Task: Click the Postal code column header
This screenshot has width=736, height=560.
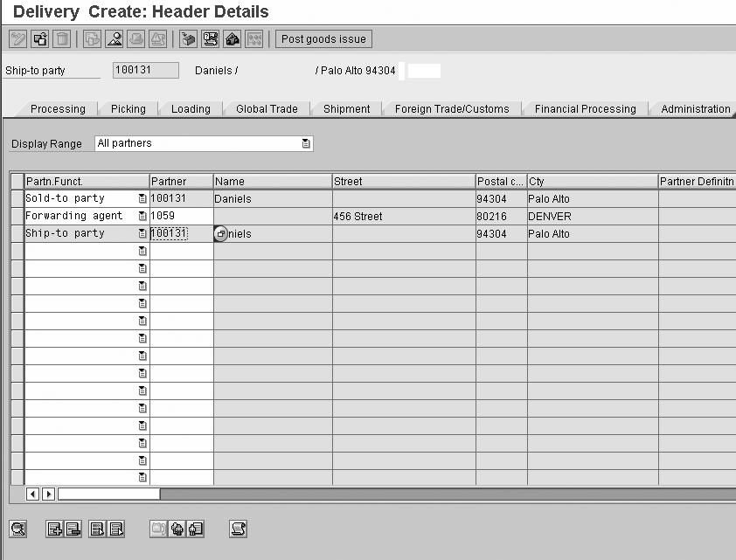Action: pos(502,181)
